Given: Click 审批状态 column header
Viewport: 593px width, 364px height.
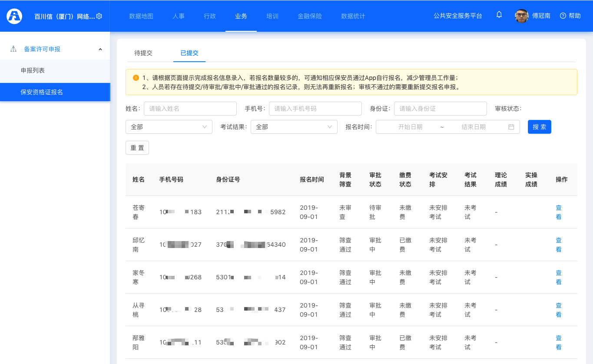Looking at the screenshot, I should (375, 179).
